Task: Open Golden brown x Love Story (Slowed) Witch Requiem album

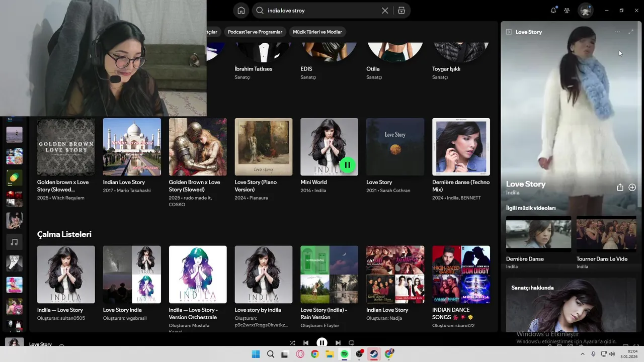Action: pos(66,147)
